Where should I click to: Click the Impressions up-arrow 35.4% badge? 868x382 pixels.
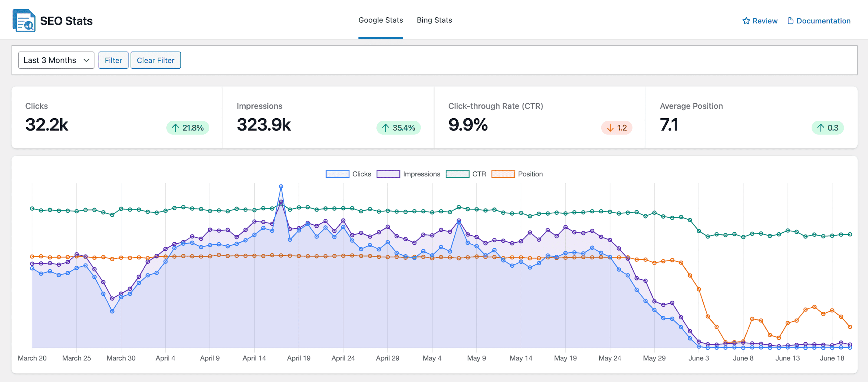[x=398, y=128]
